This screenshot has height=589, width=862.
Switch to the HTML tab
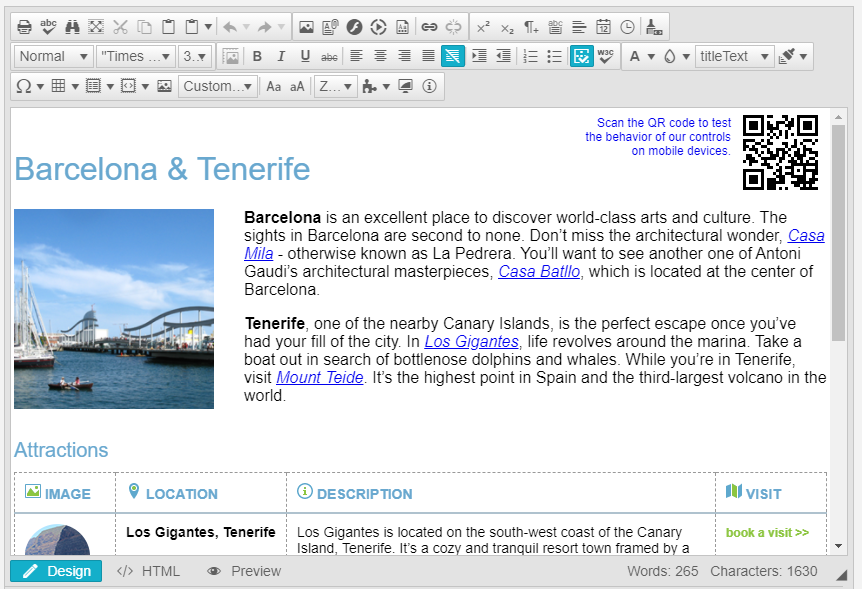coord(148,571)
